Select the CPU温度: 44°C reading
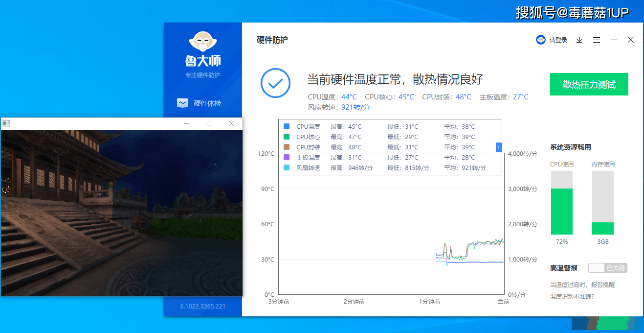 333,97
